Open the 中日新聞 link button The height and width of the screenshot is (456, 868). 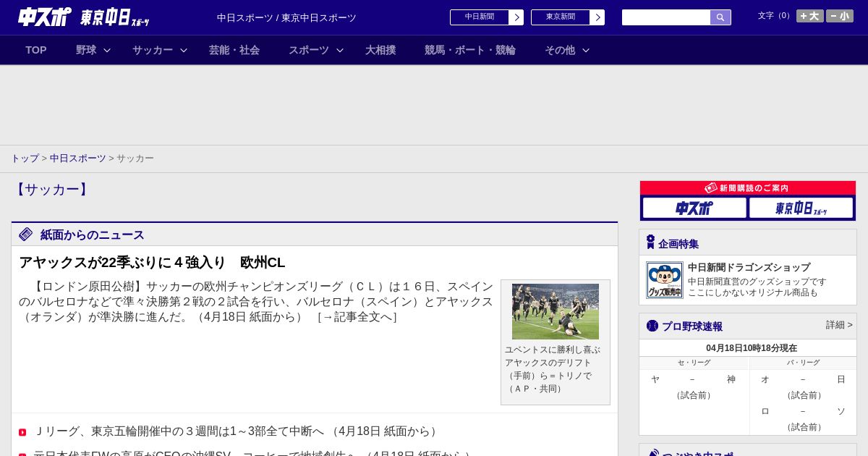point(480,17)
